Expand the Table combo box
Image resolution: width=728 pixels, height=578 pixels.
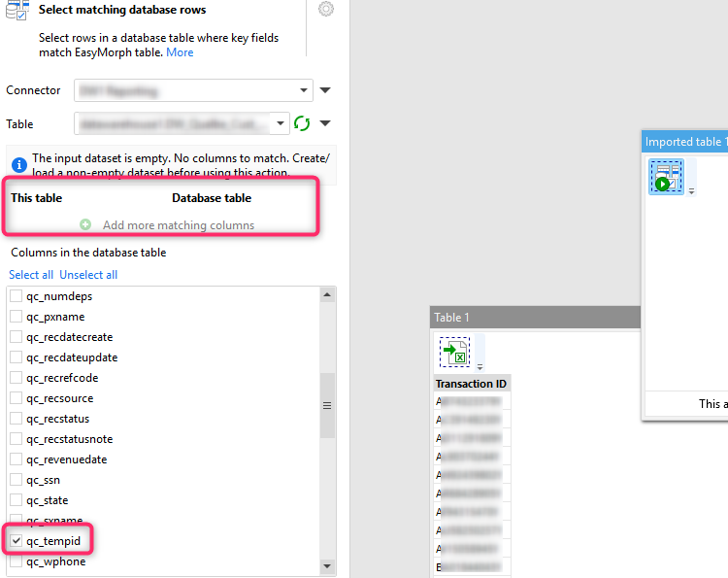281,123
